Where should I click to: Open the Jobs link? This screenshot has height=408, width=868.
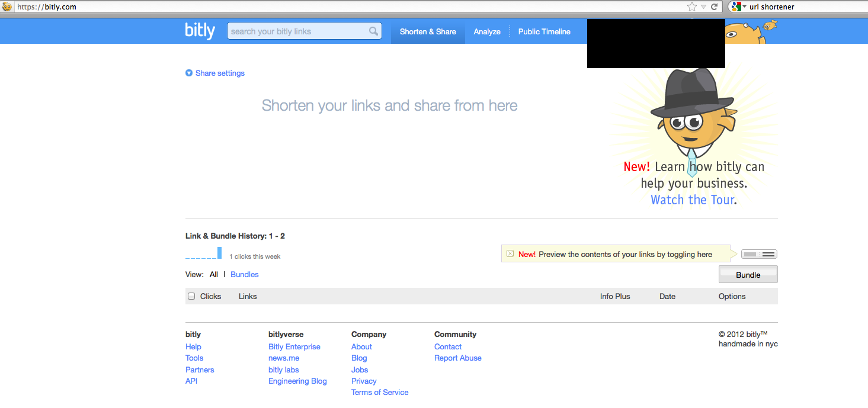(360, 370)
